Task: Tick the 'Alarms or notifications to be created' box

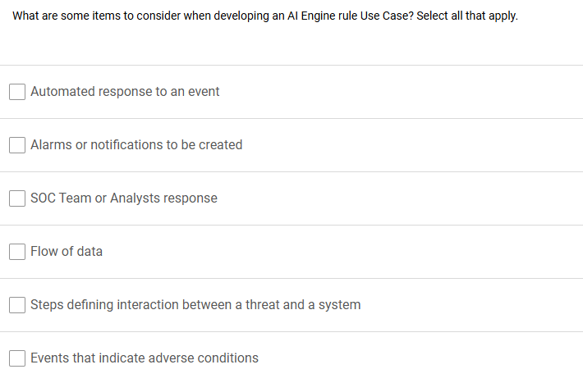Action: [17, 145]
